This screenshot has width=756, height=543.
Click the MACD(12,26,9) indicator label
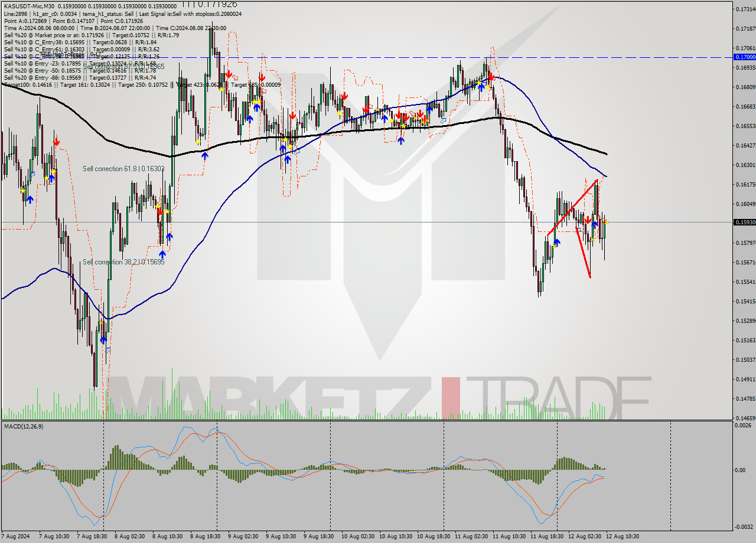click(22, 426)
